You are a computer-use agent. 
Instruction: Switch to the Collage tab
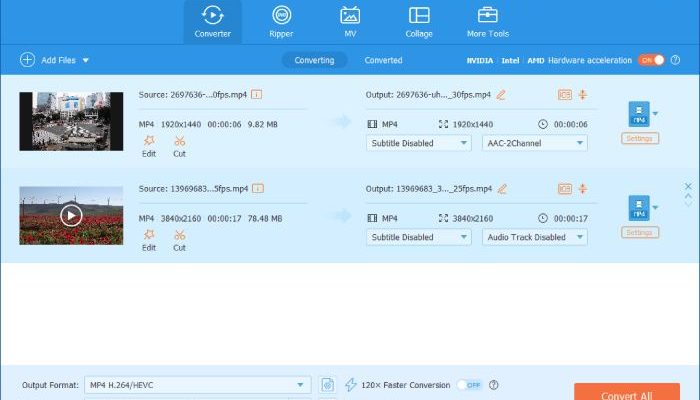pos(419,22)
